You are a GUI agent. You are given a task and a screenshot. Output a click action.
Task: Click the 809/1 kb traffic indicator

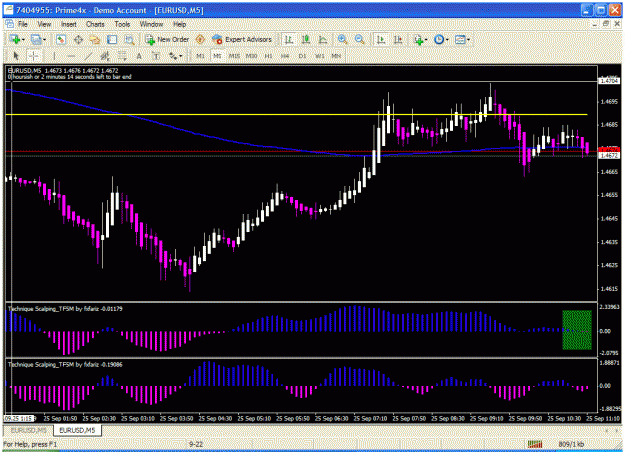pos(571,444)
